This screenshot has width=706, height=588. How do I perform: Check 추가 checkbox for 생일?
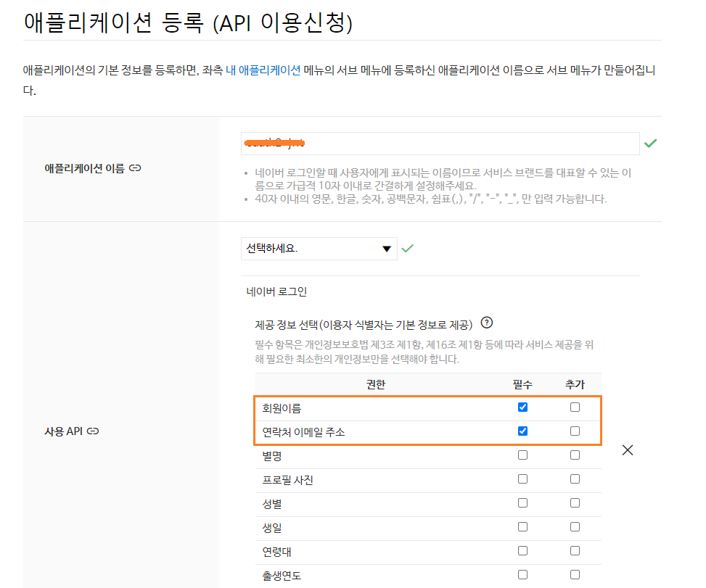click(x=575, y=526)
